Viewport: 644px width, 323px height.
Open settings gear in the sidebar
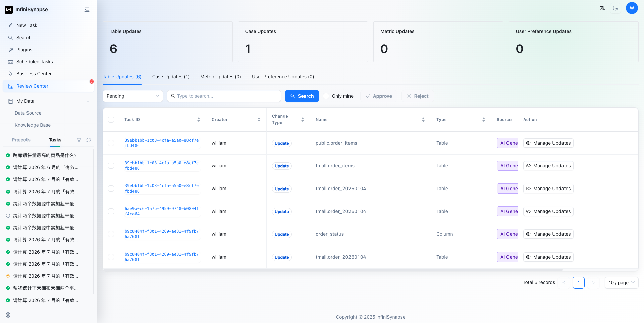pyautogui.click(x=8, y=315)
